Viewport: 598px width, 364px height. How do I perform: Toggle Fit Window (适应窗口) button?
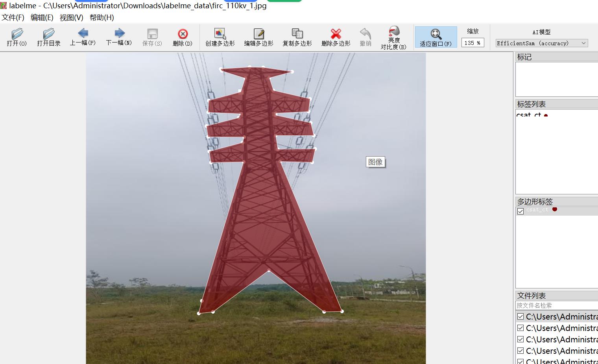click(436, 37)
